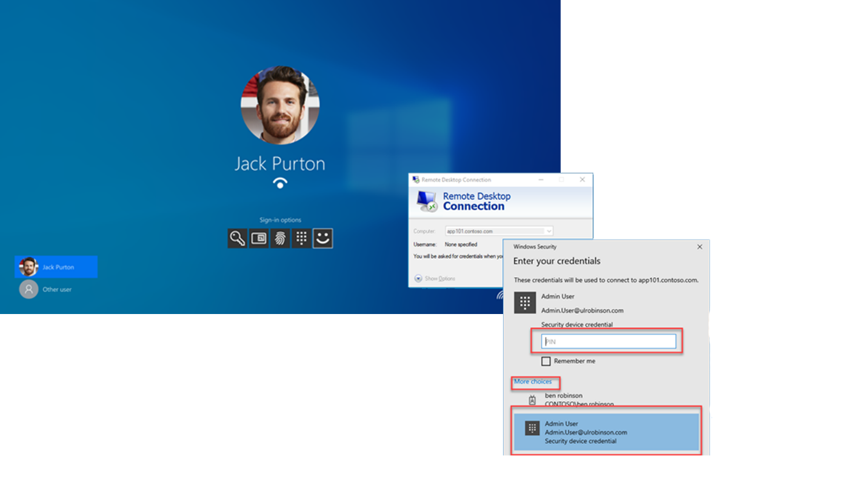868x488 pixels.
Task: Close the Windows Security dialog
Action: 699,247
